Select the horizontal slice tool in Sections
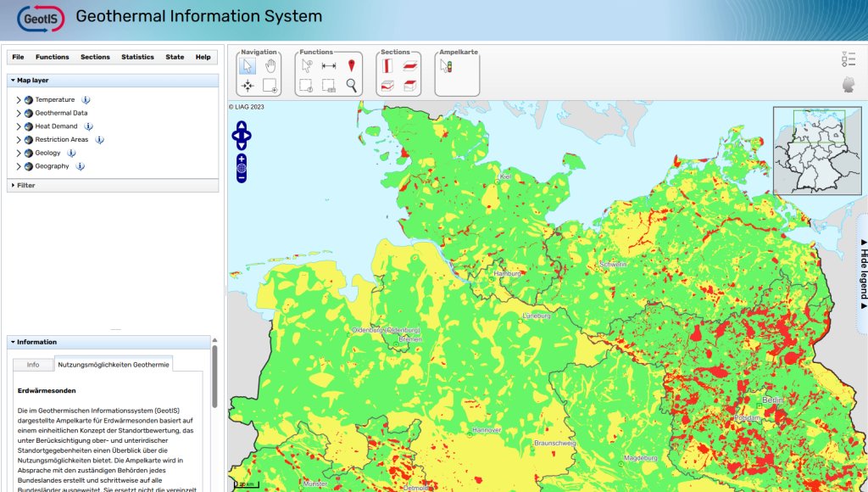The height and width of the screenshot is (492, 868). tap(411, 65)
